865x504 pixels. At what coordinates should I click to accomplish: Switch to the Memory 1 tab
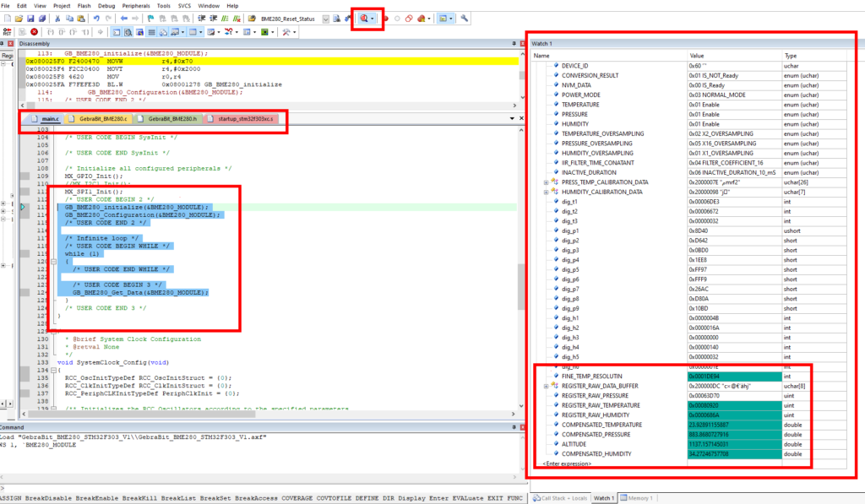click(x=636, y=498)
